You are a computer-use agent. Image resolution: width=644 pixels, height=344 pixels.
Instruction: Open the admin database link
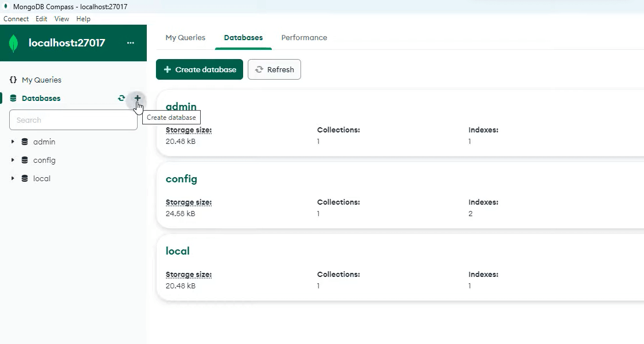tap(181, 107)
